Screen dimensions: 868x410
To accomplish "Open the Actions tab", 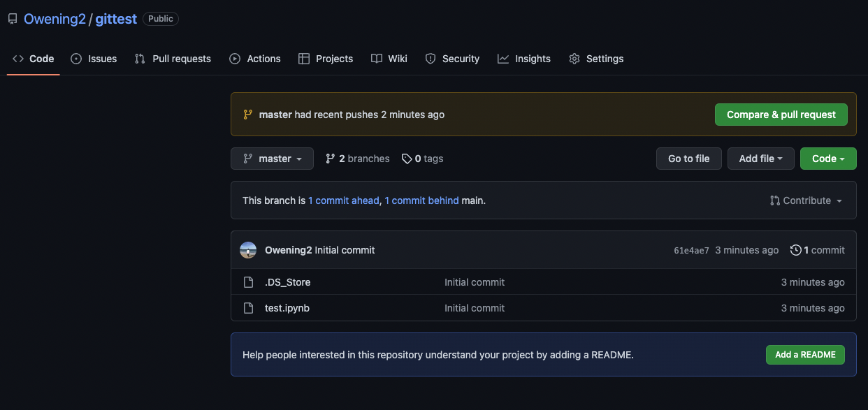I will tap(255, 59).
